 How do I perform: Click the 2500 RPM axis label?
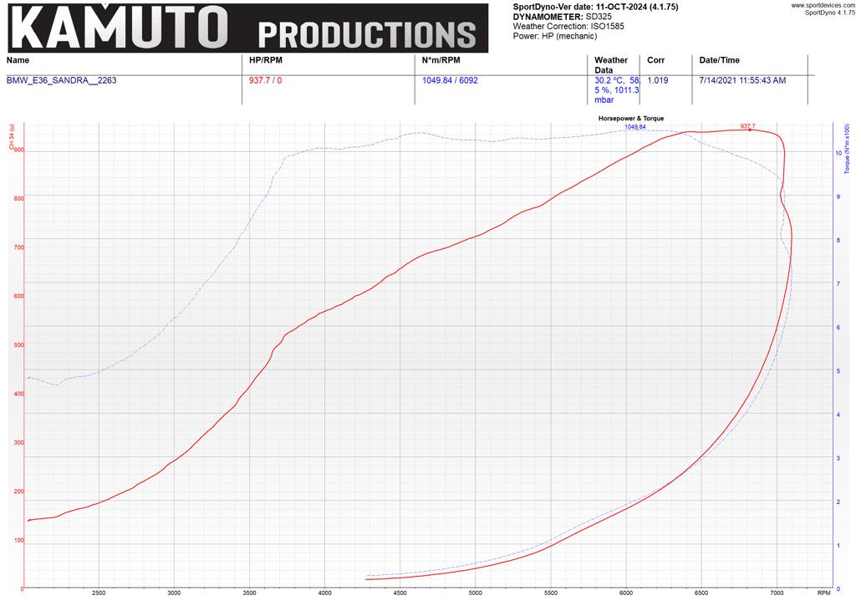99,593
